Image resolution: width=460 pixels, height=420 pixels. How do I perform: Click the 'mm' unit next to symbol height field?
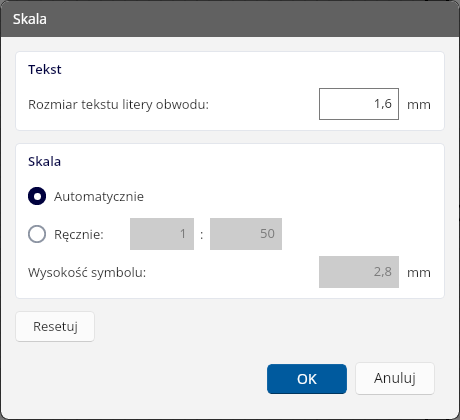click(x=419, y=273)
